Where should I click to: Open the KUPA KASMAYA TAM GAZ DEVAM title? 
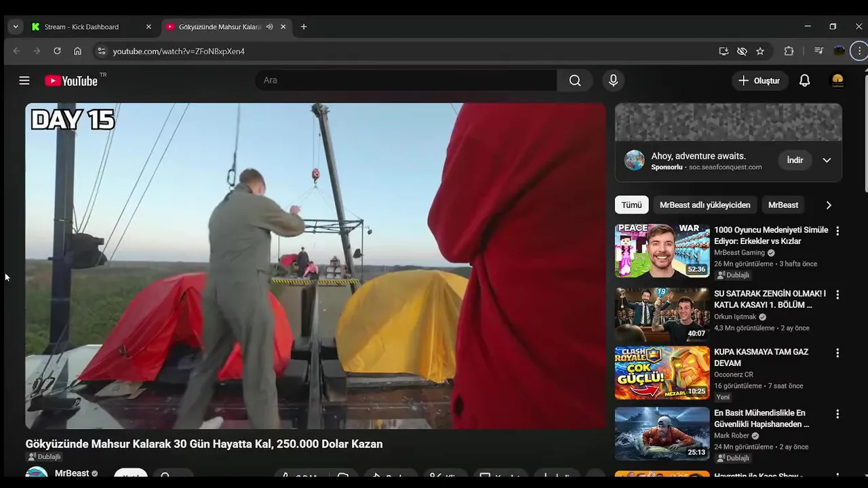(x=761, y=357)
